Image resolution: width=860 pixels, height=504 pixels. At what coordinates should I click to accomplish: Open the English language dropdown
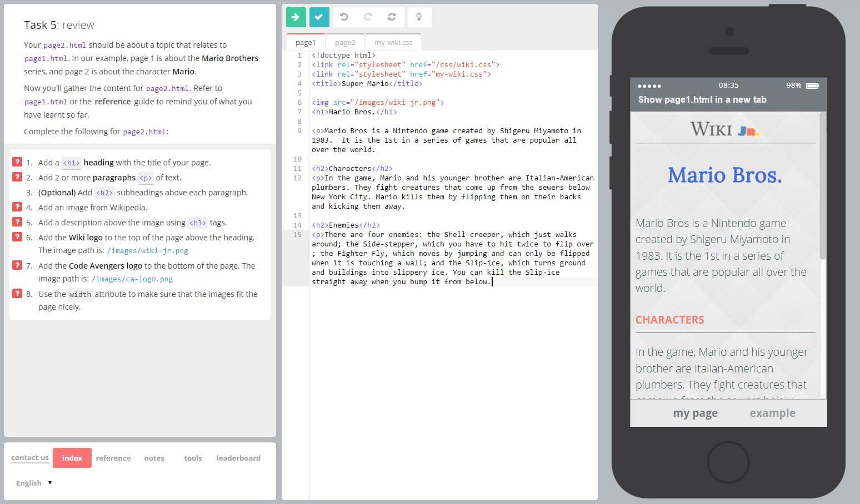34,483
